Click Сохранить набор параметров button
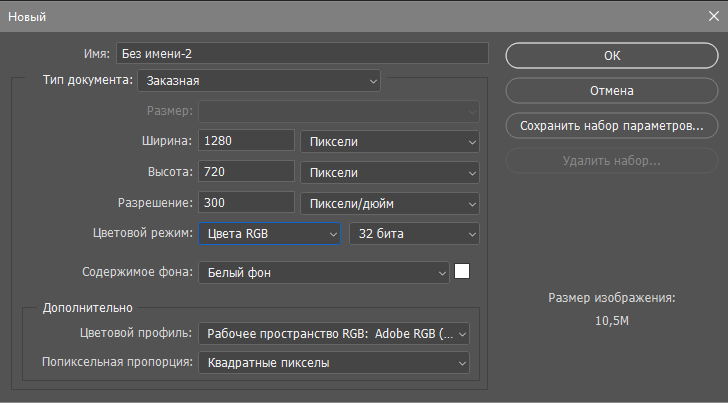 coord(611,126)
